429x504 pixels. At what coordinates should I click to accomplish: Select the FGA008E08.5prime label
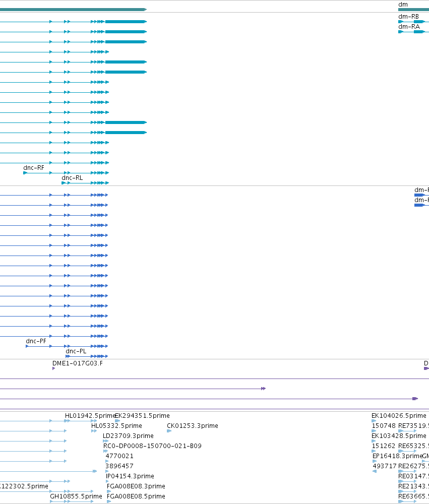pyautogui.click(x=136, y=496)
